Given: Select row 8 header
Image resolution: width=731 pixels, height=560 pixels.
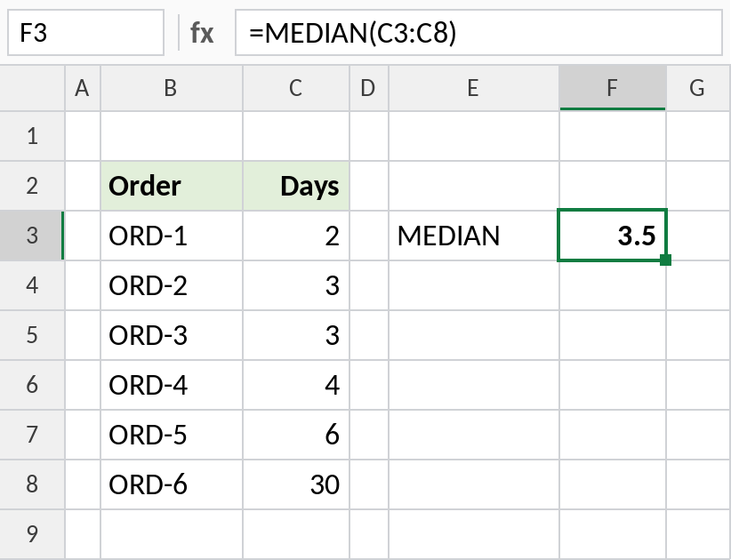Looking at the screenshot, I should [x=32, y=484].
